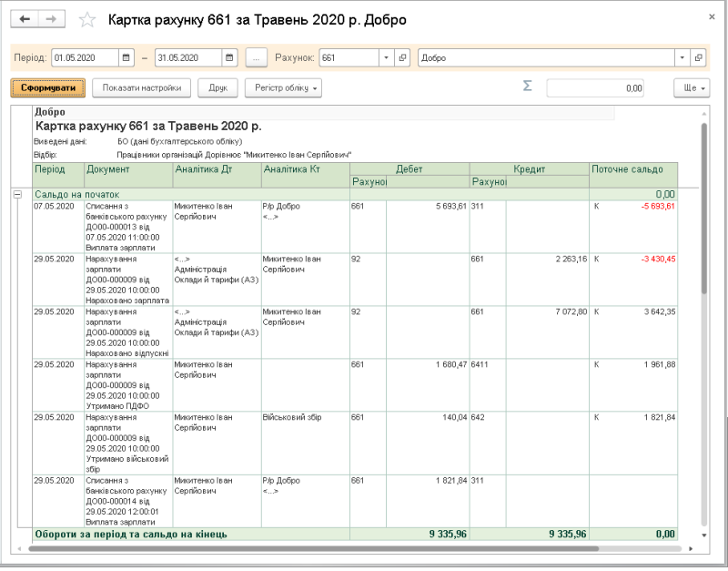
Task: Expand the Рахунок 661 dropdown arrow
Action: coord(386,58)
